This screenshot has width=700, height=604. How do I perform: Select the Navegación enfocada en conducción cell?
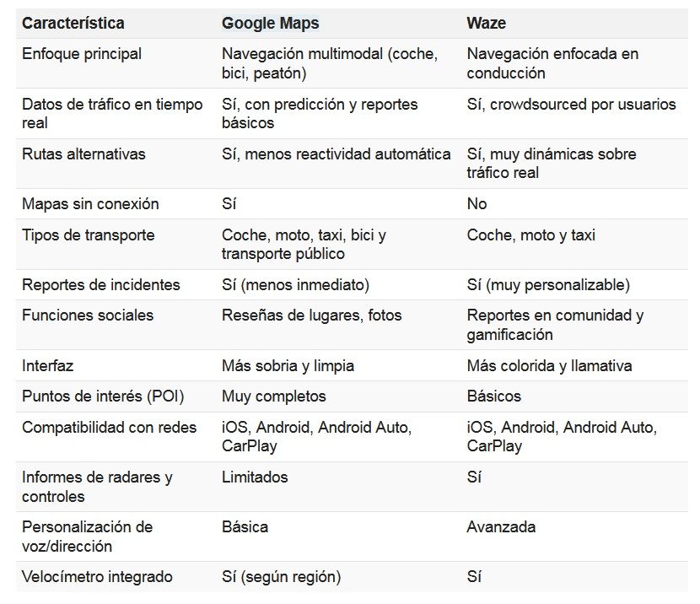(552, 63)
